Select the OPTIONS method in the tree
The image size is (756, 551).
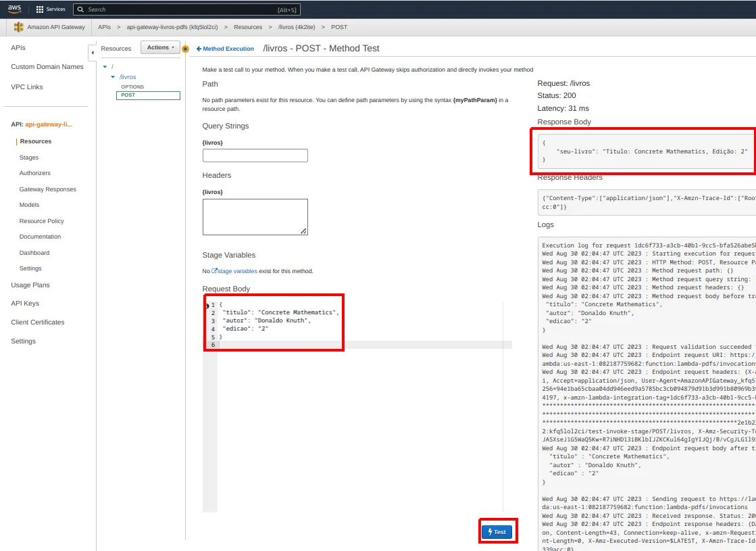[x=132, y=87]
